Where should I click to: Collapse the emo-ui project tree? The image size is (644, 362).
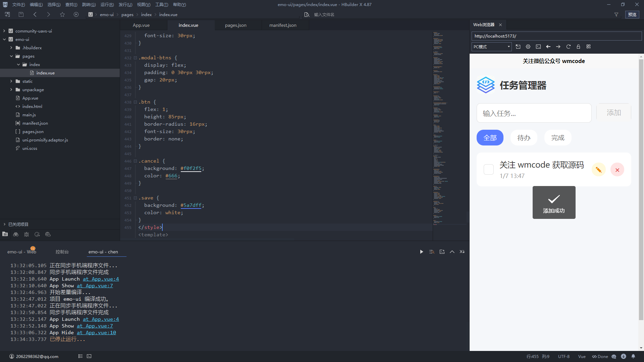pos(4,39)
